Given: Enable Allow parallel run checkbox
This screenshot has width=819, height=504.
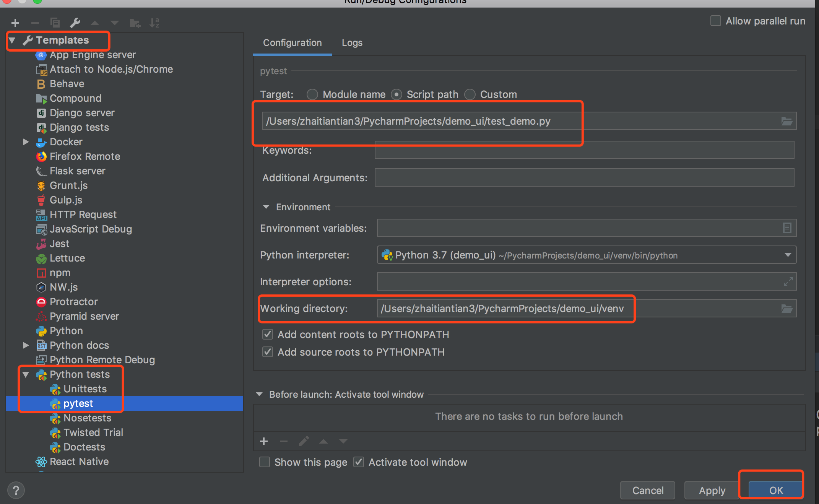Looking at the screenshot, I should click(715, 21).
